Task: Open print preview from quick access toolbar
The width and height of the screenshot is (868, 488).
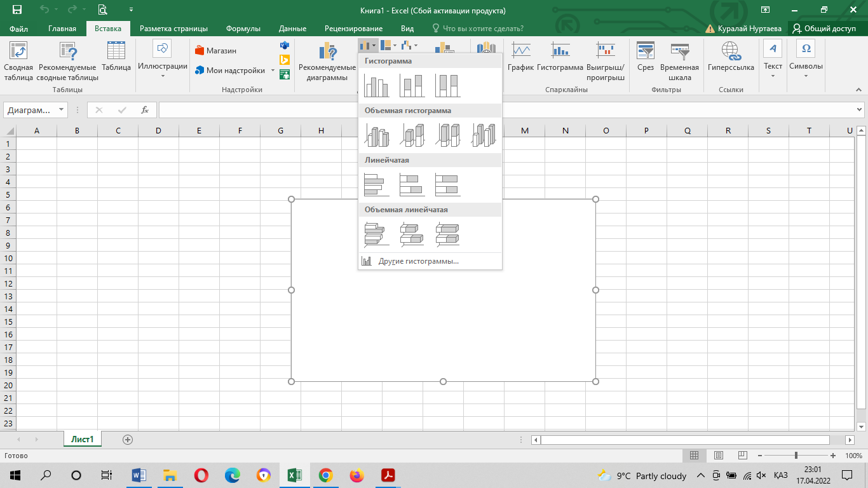Action: pyautogui.click(x=103, y=10)
